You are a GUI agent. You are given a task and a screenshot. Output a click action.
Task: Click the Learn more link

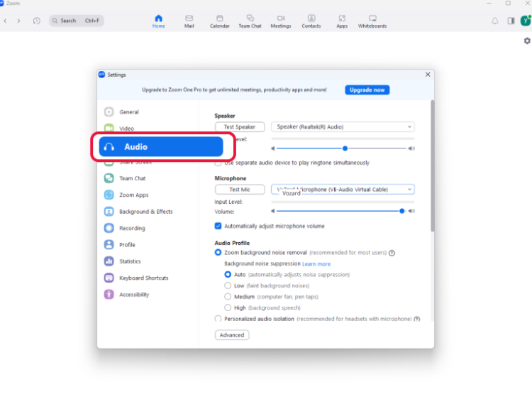click(x=316, y=264)
